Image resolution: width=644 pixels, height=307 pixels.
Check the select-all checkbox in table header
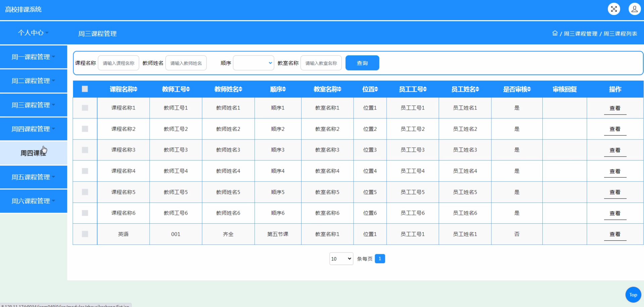click(85, 89)
